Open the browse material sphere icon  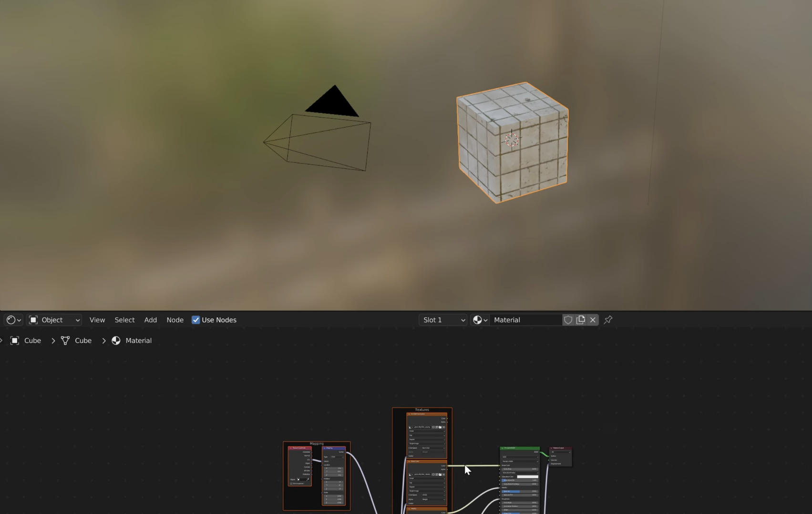[480, 320]
